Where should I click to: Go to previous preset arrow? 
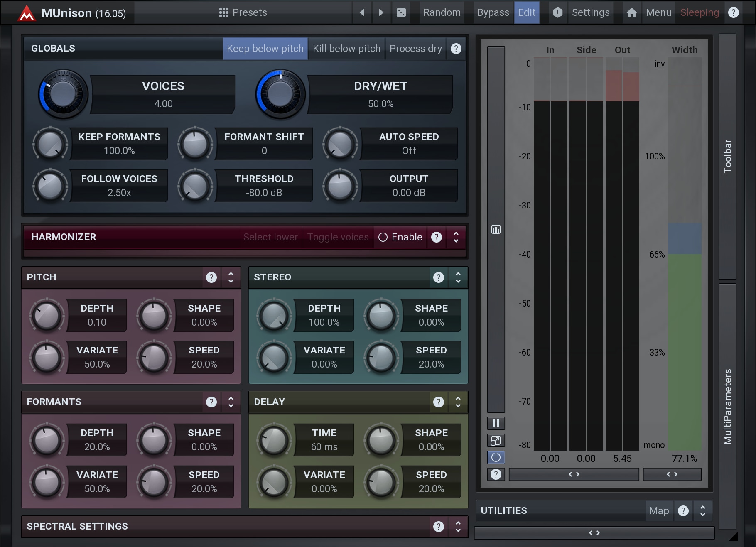362,12
